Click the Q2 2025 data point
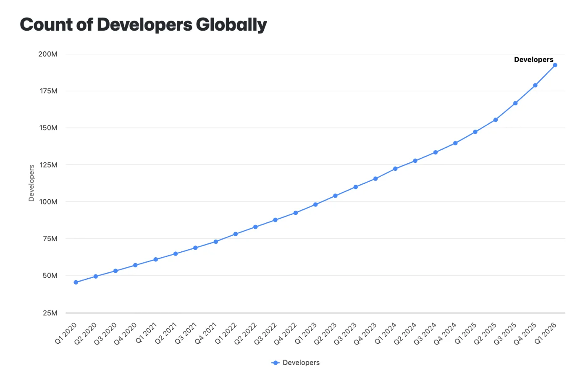This screenshot has width=588, height=376. click(496, 120)
